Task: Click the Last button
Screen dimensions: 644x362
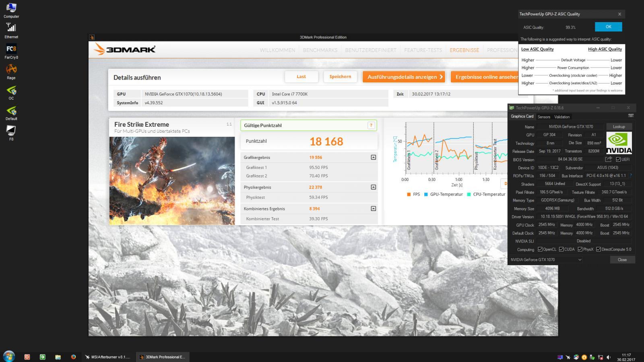Action: tap(301, 77)
